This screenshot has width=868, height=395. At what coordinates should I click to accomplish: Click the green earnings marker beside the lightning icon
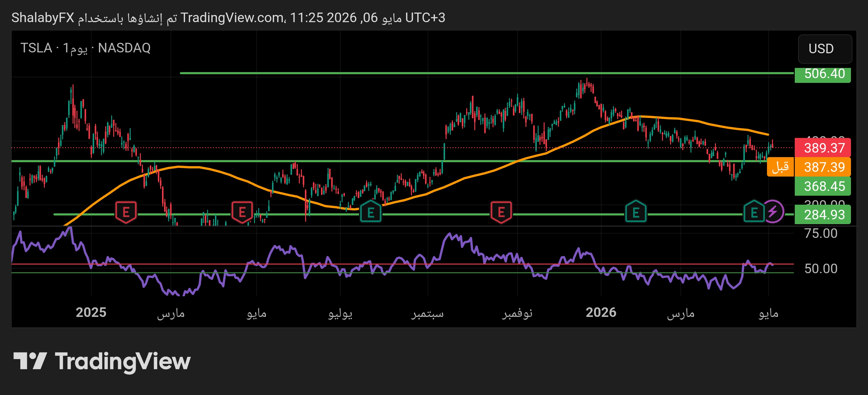[x=754, y=212]
